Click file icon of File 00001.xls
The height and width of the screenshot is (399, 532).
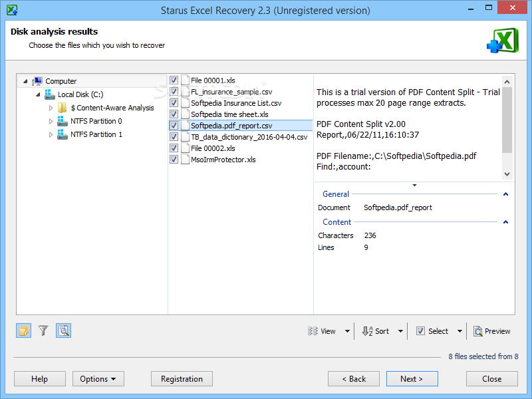[x=185, y=80]
